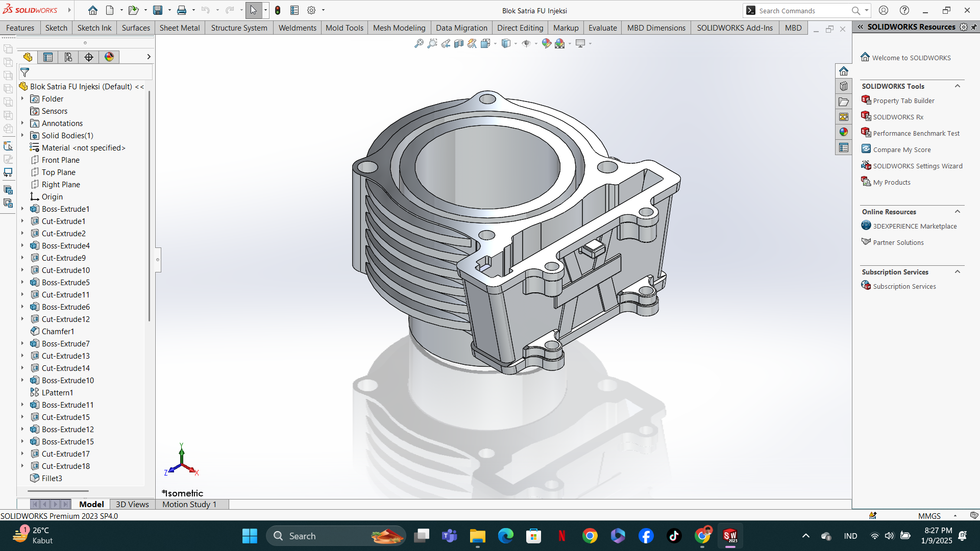Viewport: 980px width, 551px height.
Task: Expand the Solid Bodies(1) folder
Action: pos(22,135)
